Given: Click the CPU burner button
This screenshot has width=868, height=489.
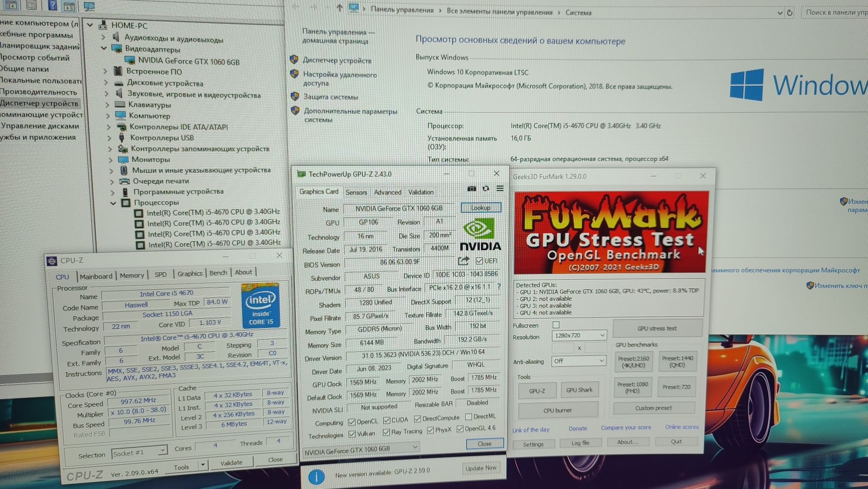Looking at the screenshot, I should pyautogui.click(x=558, y=410).
